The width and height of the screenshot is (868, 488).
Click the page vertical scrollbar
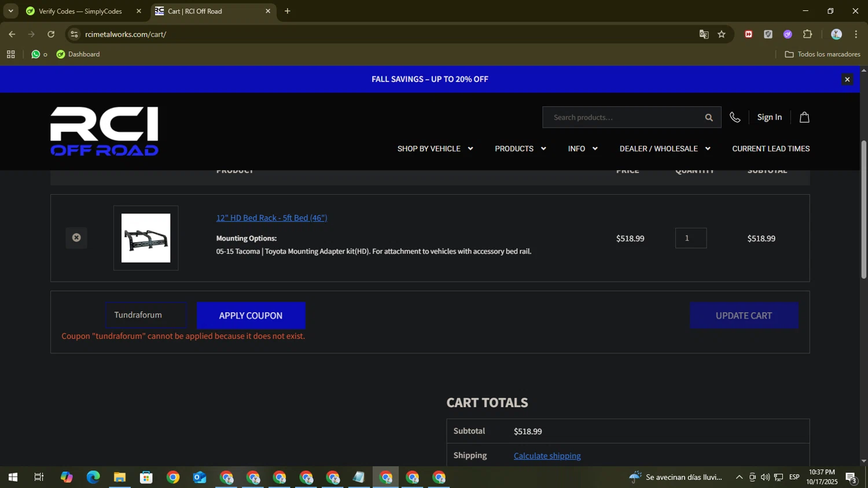pyautogui.click(x=864, y=209)
